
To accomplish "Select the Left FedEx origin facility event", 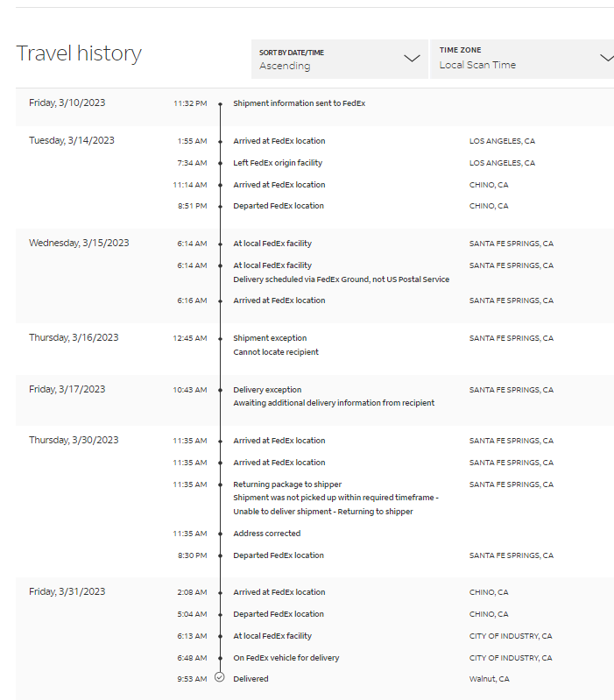I will 278,163.
